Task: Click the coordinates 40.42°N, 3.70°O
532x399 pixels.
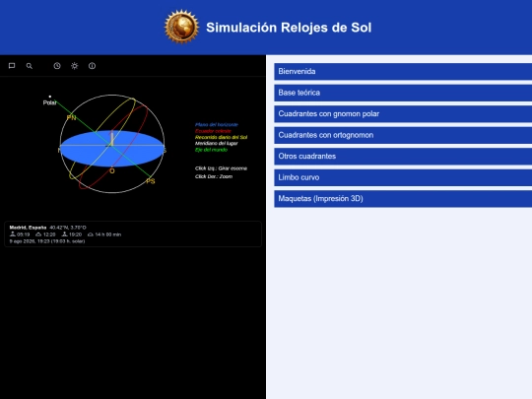Action: point(68,228)
